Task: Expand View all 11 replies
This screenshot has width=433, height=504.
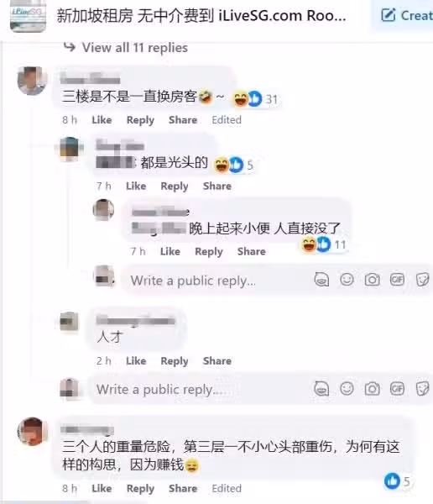Action: [x=135, y=48]
